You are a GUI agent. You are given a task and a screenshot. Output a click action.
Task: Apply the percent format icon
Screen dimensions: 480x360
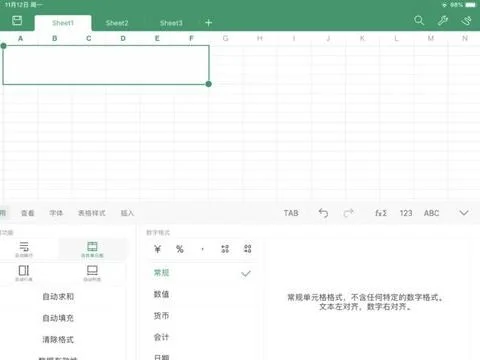180,249
